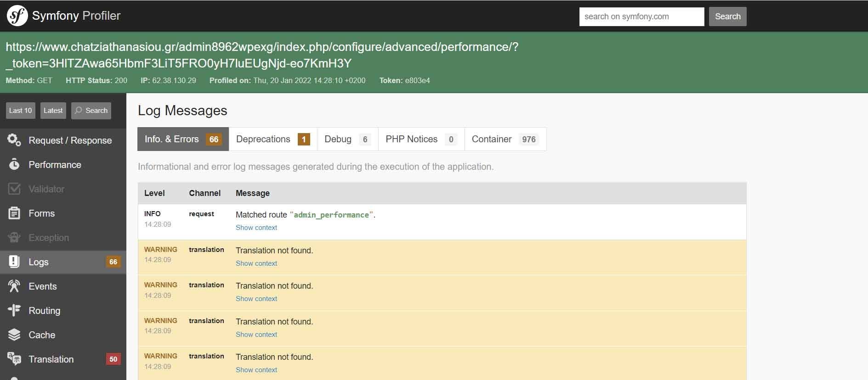
Task: Open the Cache layers icon
Action: (x=14, y=335)
